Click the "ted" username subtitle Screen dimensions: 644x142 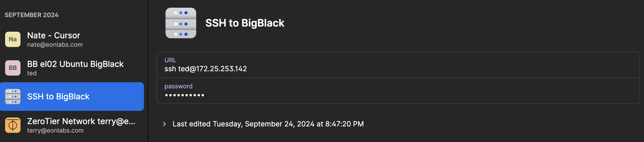(32, 73)
